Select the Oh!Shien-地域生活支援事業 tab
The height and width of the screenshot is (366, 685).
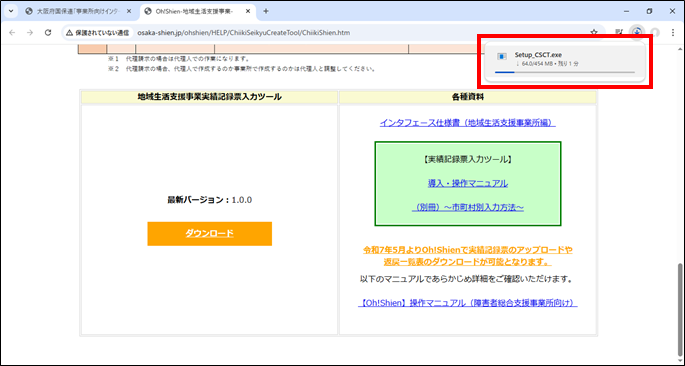point(196,11)
